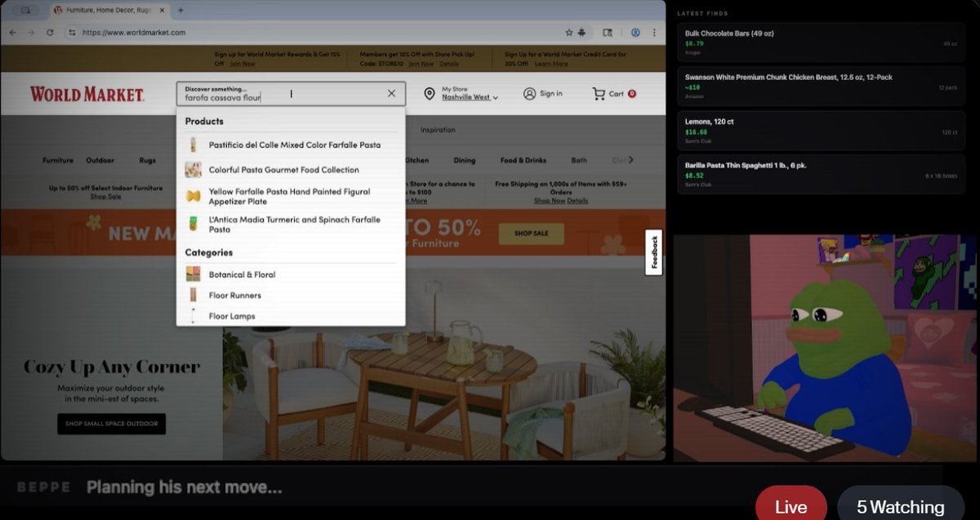
Task: Open site information icon in address bar
Action: [72, 33]
